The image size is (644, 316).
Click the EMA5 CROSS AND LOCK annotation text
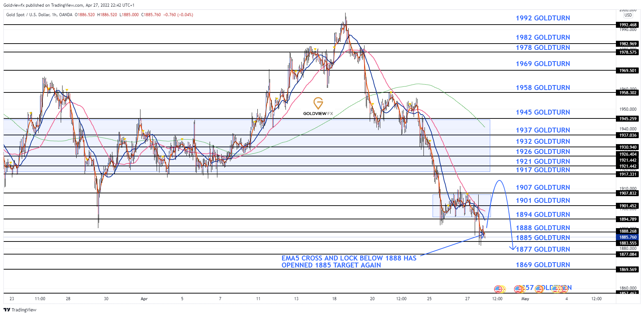(349, 262)
